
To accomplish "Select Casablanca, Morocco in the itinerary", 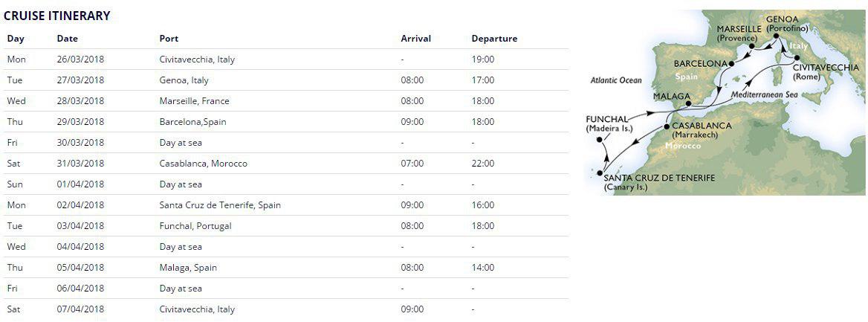I will pos(203,164).
